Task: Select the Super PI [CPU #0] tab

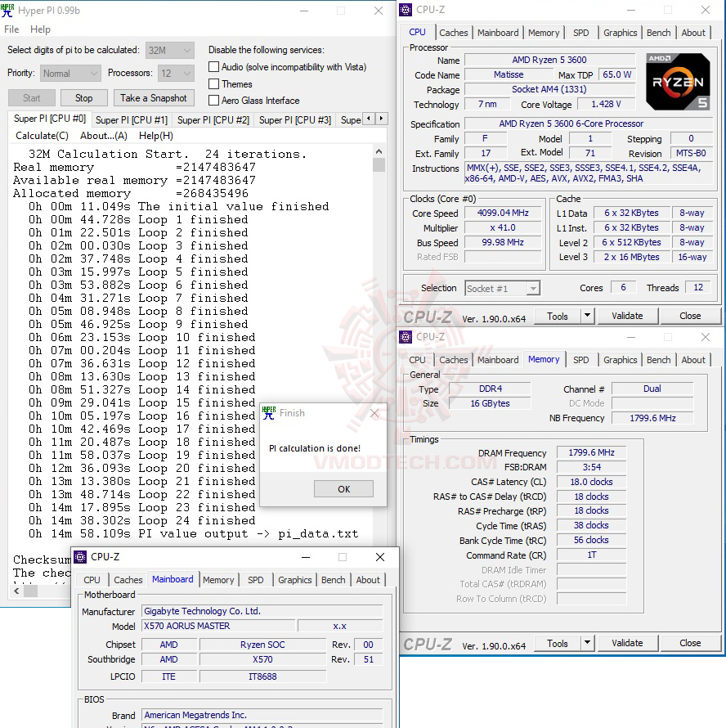Action: (50, 119)
